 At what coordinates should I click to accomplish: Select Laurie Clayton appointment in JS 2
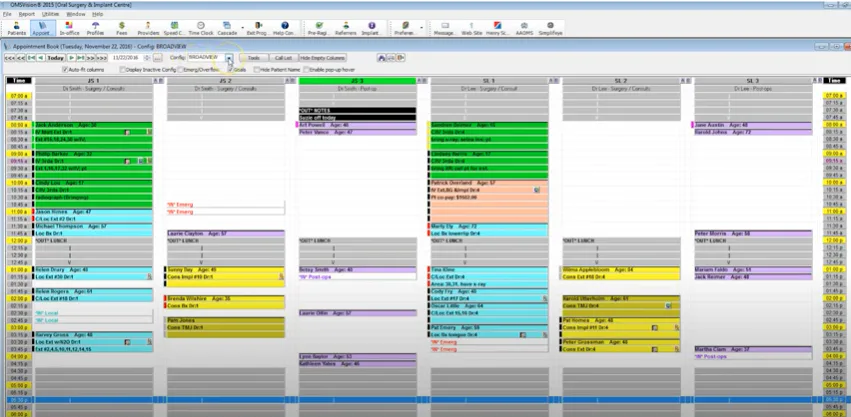[225, 233]
